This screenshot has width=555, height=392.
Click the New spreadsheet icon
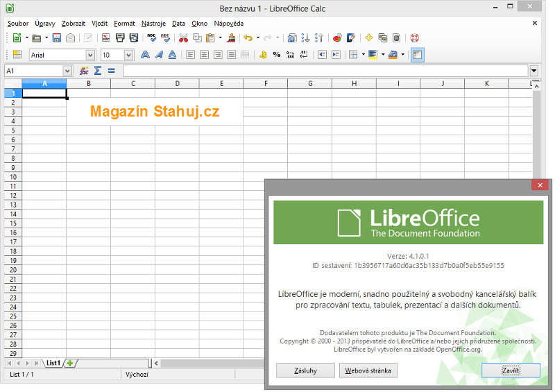pos(17,37)
